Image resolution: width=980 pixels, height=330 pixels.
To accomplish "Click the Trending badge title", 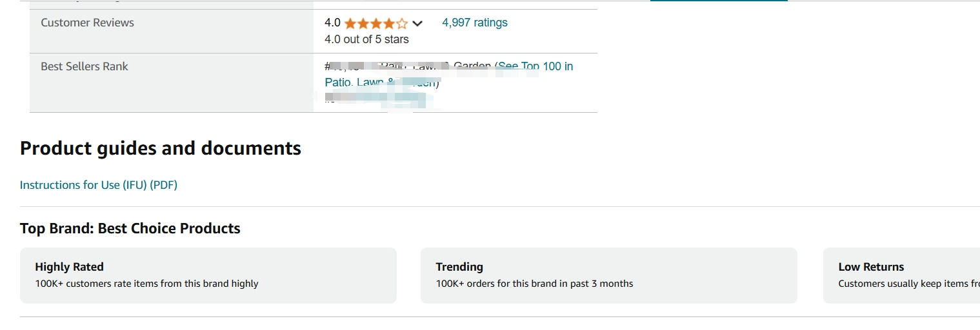I will 459,267.
